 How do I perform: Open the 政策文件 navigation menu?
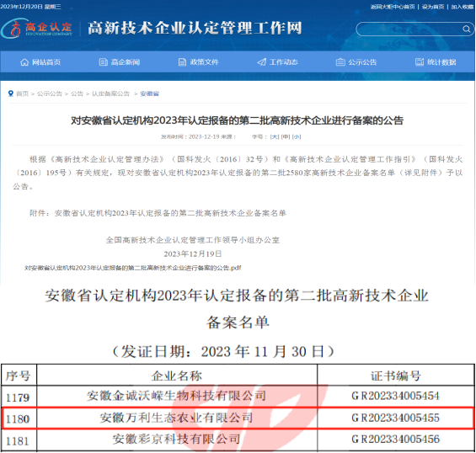(198, 62)
